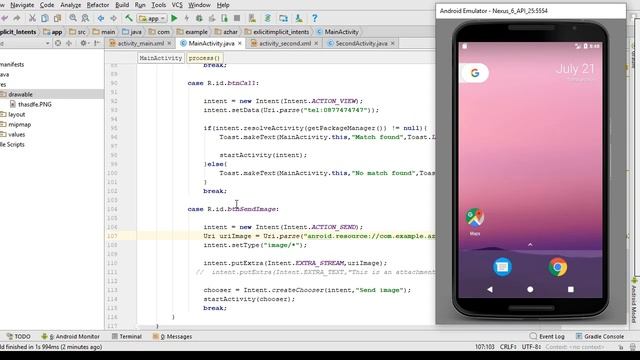Click the project panel settings gear
This screenshot has width=640, height=360.
[84, 43]
